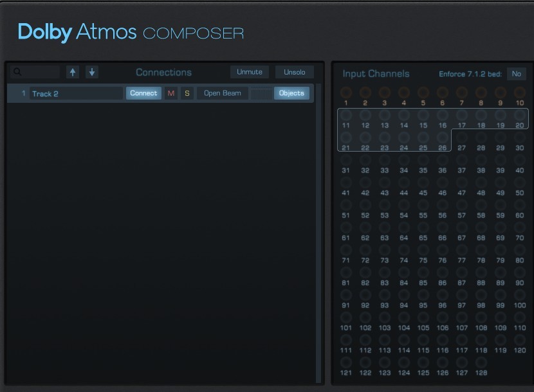This screenshot has width=534, height=392.
Task: Select input channel 10 circle
Action: click(520, 92)
